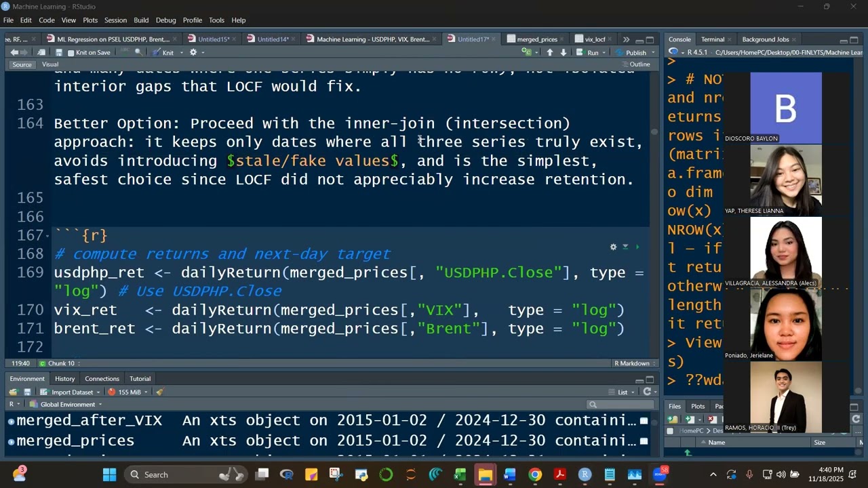Open the List view dropdown
This screenshot has width=868, height=488.
[621, 392]
